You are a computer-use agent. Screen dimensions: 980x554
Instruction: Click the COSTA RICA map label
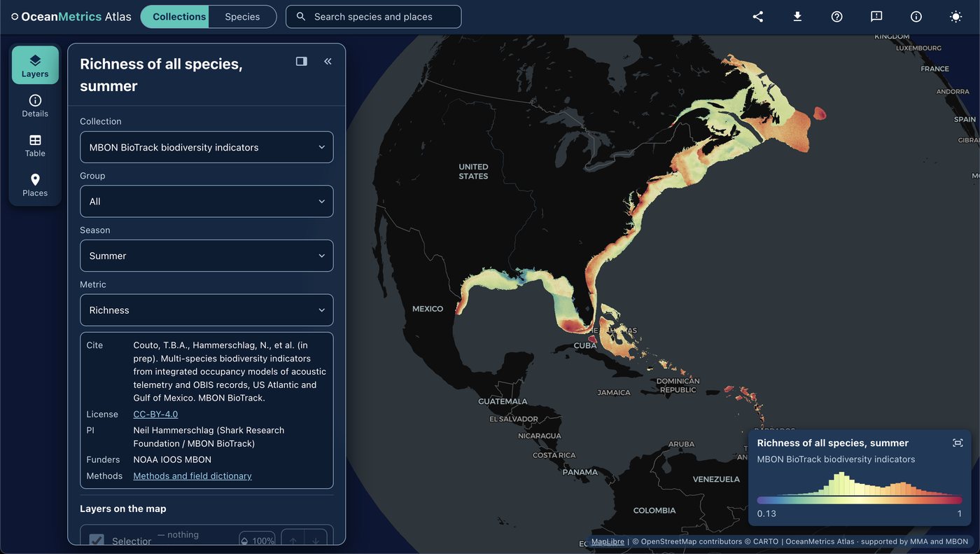point(554,455)
